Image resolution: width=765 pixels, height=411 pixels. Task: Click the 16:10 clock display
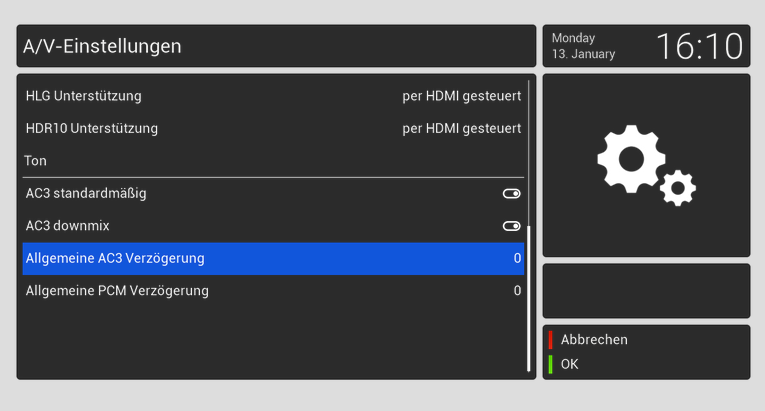pos(699,46)
